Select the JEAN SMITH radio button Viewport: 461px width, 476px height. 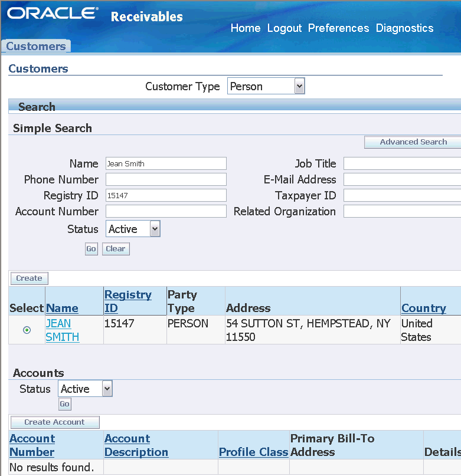[x=27, y=330]
